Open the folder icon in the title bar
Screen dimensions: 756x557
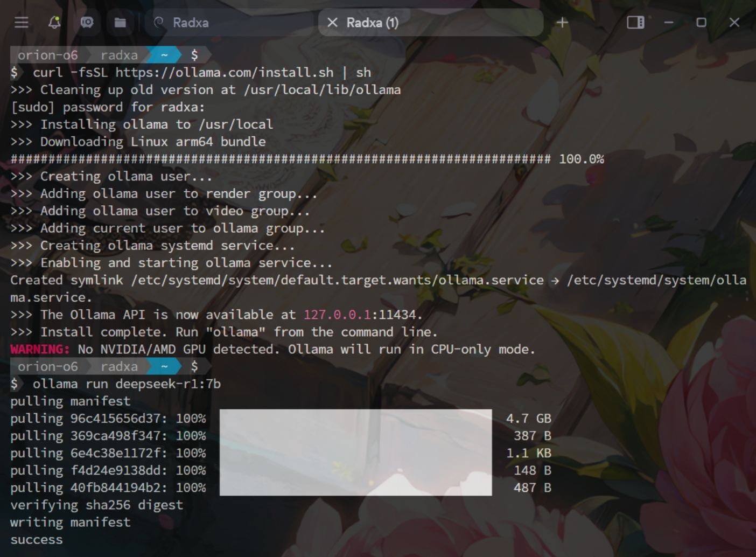[120, 23]
